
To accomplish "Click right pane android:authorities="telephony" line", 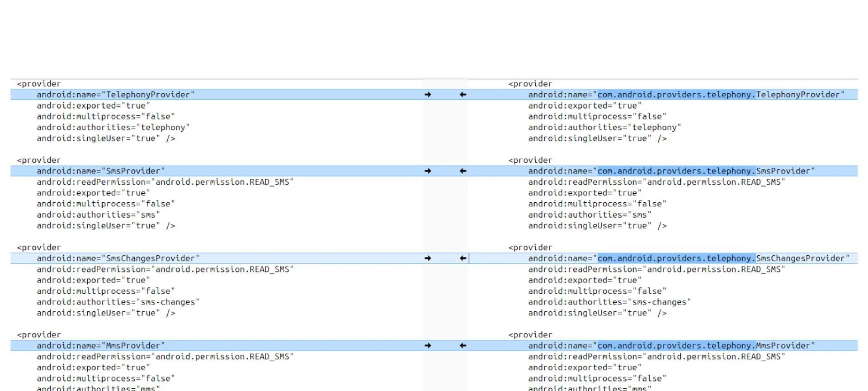I will click(604, 128).
